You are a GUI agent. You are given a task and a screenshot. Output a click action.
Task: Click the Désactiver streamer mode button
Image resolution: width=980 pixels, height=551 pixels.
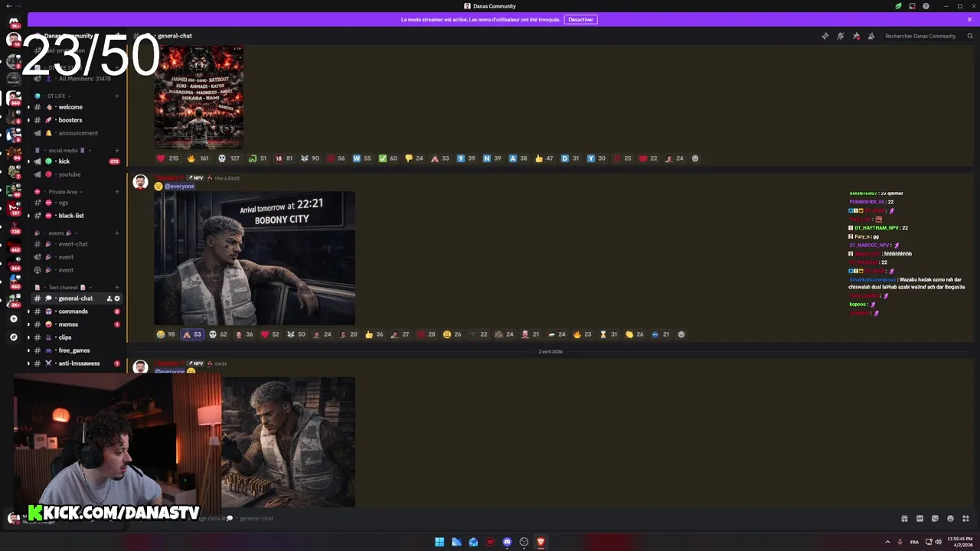click(x=580, y=19)
